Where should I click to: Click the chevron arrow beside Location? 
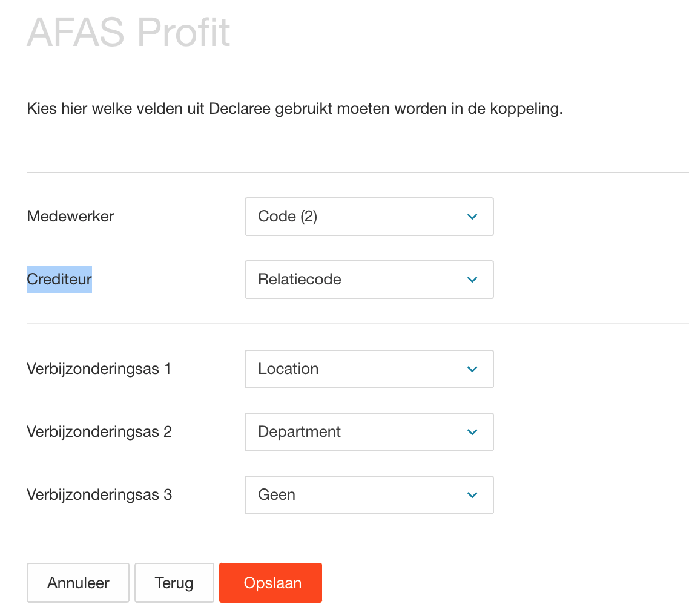pyautogui.click(x=473, y=369)
